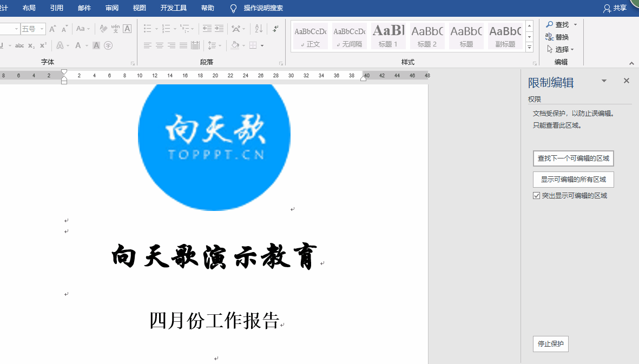Apply superscript x² formatting

pyautogui.click(x=43, y=45)
